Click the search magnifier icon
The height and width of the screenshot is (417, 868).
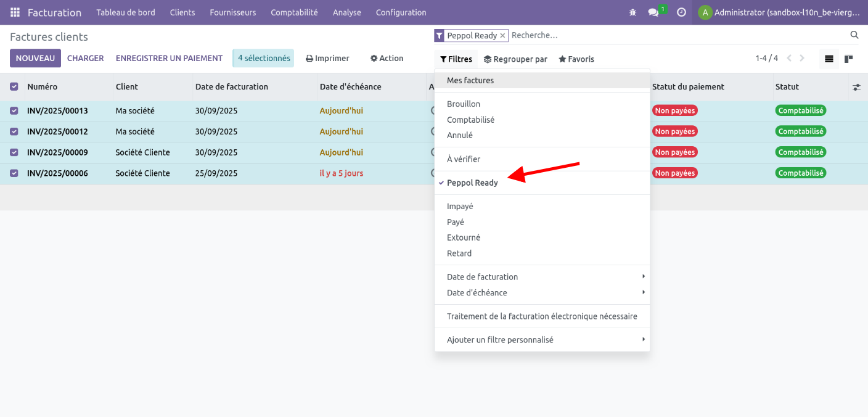click(854, 35)
